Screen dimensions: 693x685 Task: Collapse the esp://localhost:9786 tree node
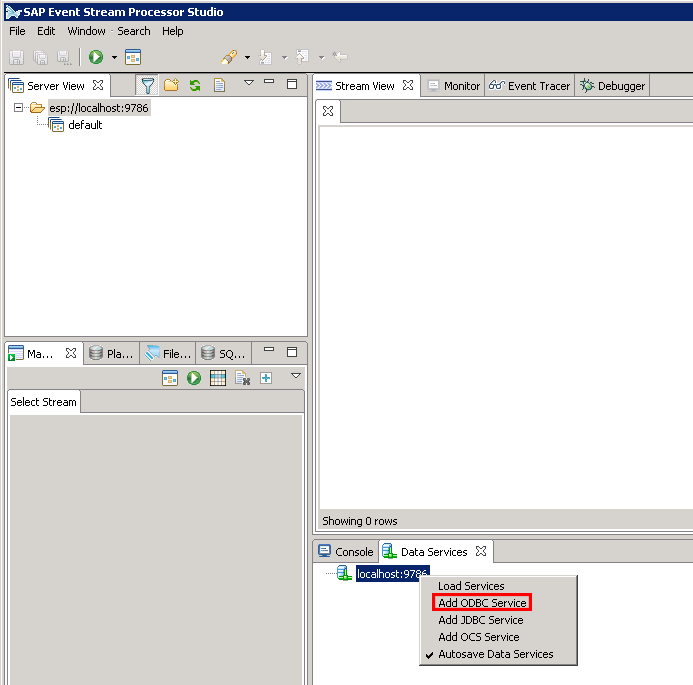coord(20,108)
